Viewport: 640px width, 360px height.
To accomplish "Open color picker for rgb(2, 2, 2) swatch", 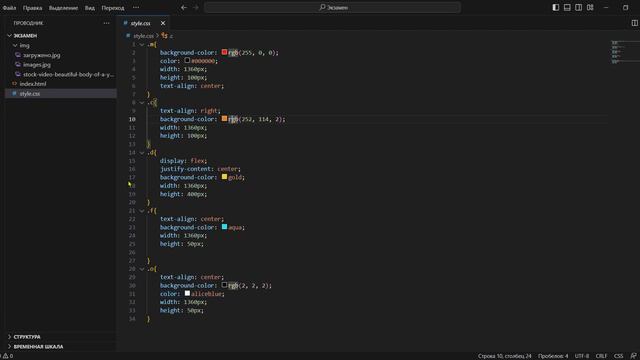I will [224, 285].
